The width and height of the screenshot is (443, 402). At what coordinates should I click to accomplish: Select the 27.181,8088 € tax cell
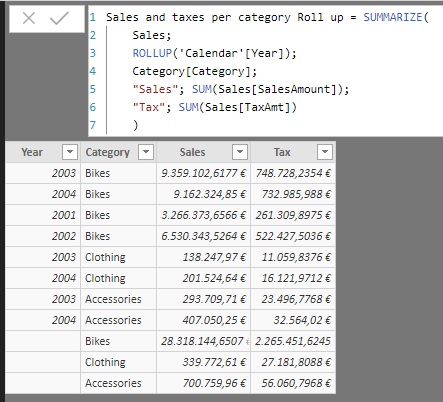tap(293, 362)
